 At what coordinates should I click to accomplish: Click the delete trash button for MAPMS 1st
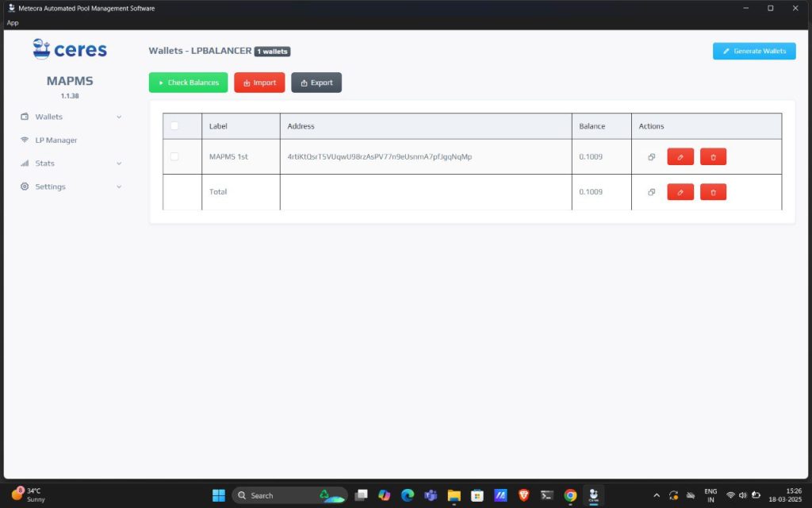pyautogui.click(x=713, y=156)
